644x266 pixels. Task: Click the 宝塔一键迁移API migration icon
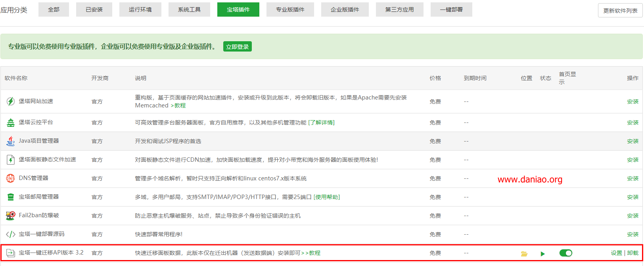tap(11, 253)
